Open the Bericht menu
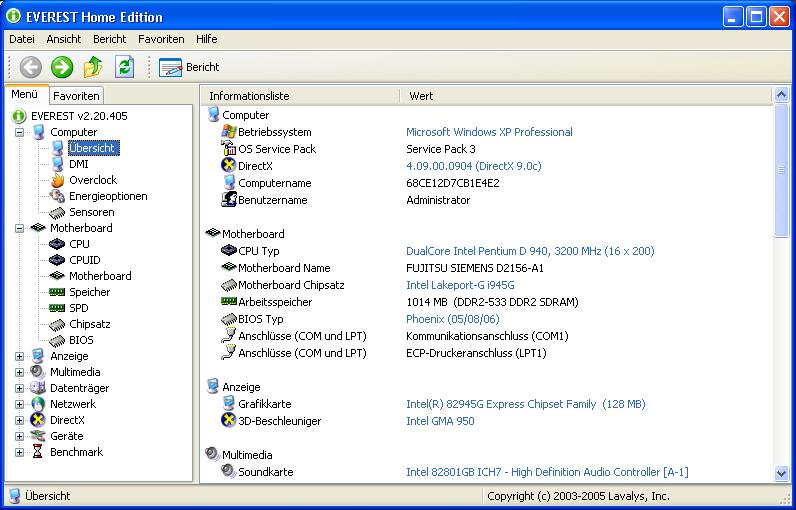Viewport: 796px width, 510px height. tap(110, 39)
